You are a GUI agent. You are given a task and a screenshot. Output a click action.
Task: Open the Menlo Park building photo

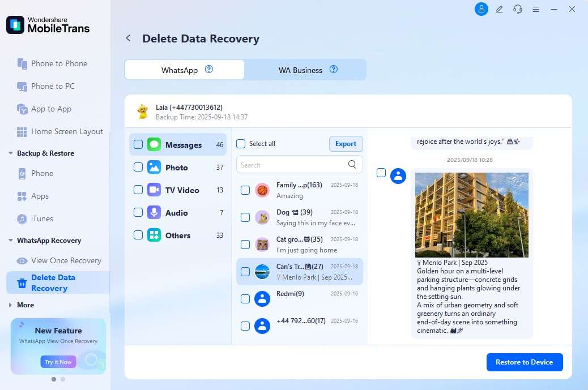(x=471, y=215)
